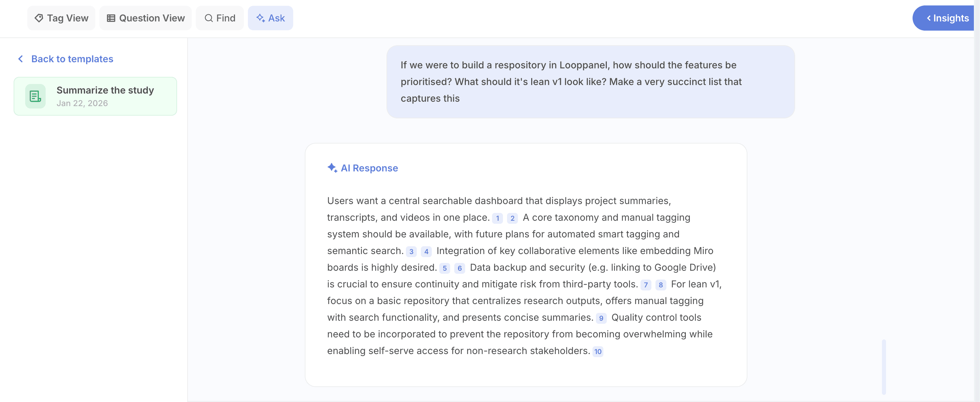Open citation reference 7
Screen dimensions: 980x402
coord(646,285)
